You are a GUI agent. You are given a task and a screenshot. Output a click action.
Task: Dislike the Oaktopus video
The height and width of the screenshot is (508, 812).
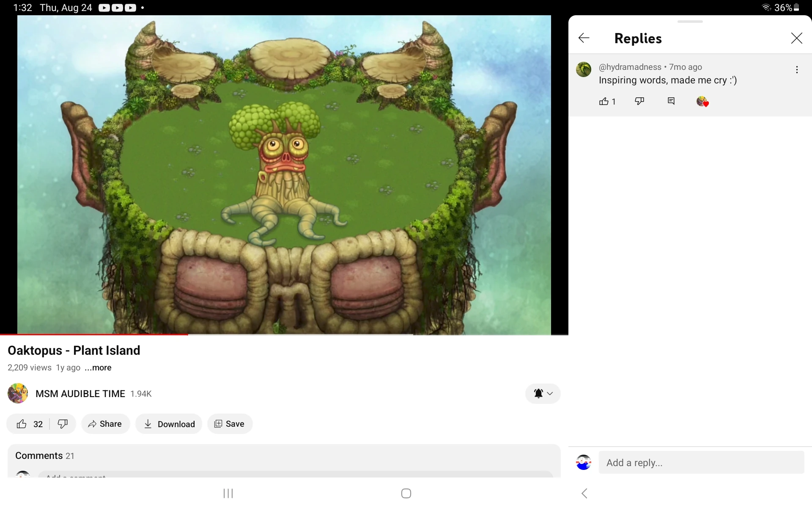pos(63,424)
